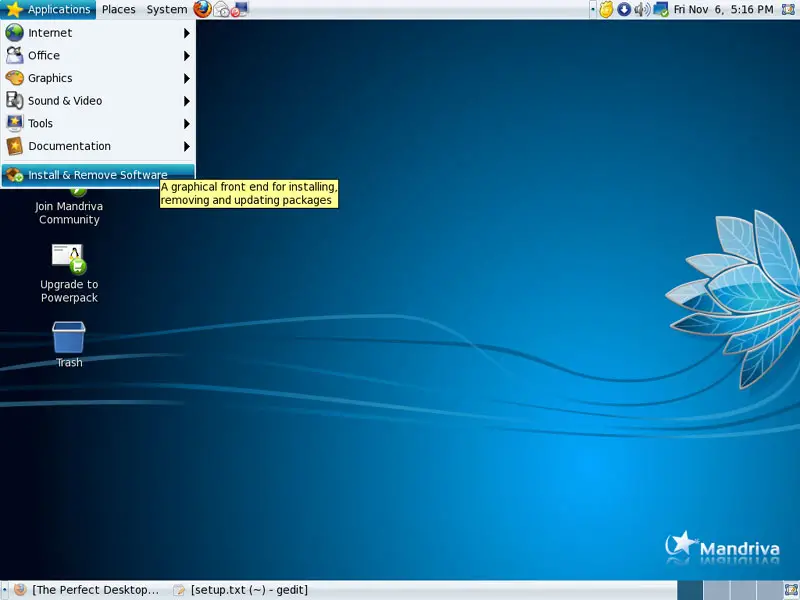The image size is (800, 600).
Task: Click the Sound & Video speaker icon
Action: coord(14,101)
